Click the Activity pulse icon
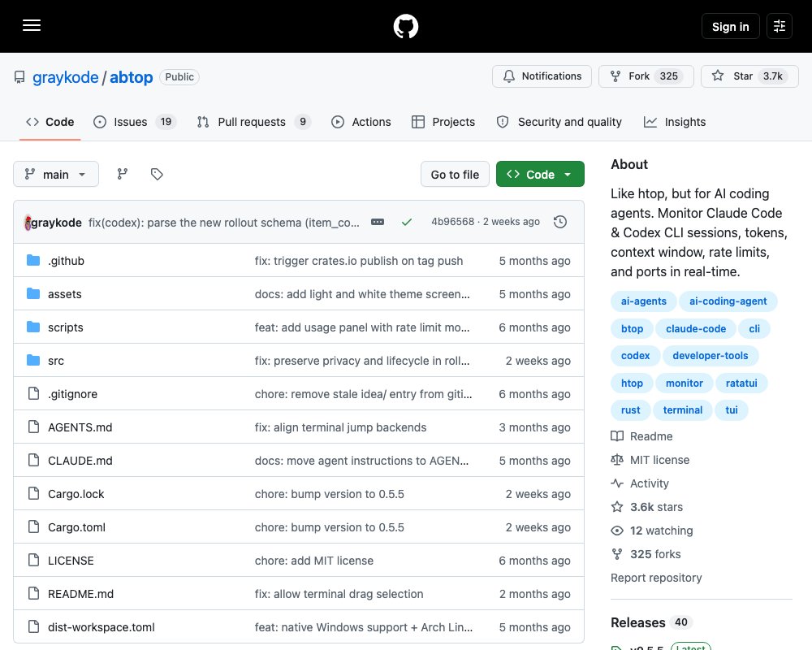This screenshot has height=650, width=812. pos(617,483)
